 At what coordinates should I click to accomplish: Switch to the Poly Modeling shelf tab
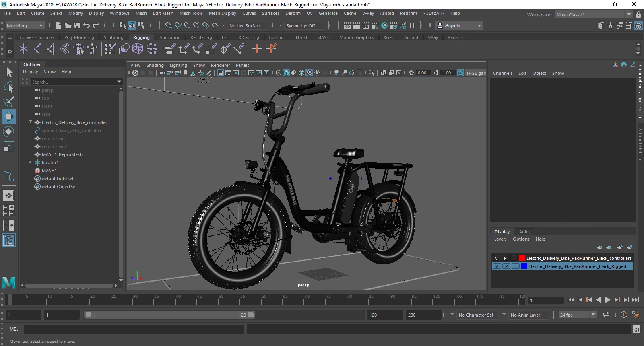79,37
